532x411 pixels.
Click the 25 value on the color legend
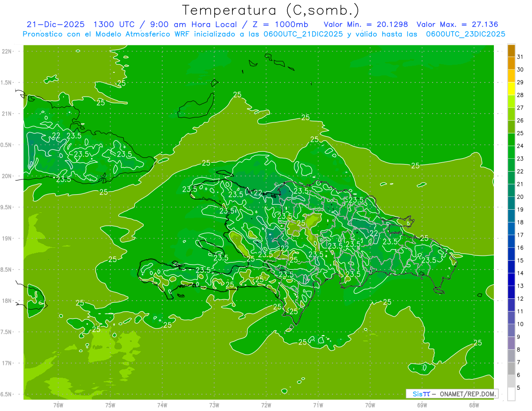tap(520, 133)
